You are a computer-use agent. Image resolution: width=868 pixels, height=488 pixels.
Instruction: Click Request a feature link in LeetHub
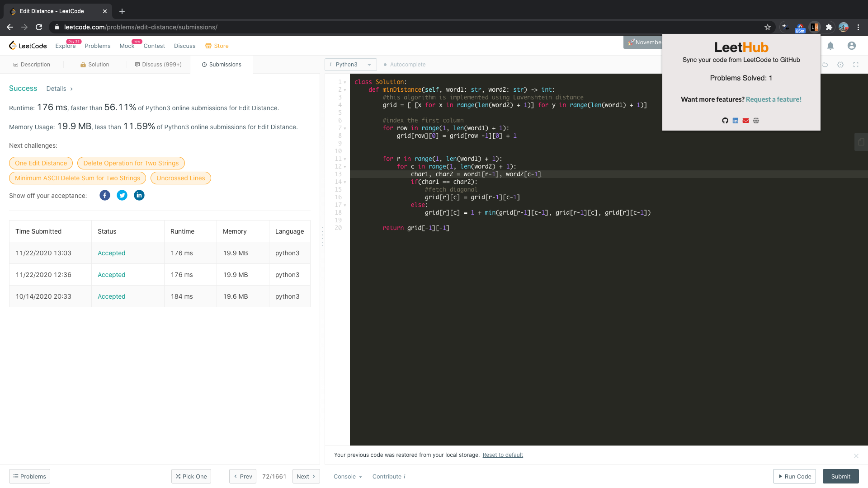pyautogui.click(x=773, y=99)
